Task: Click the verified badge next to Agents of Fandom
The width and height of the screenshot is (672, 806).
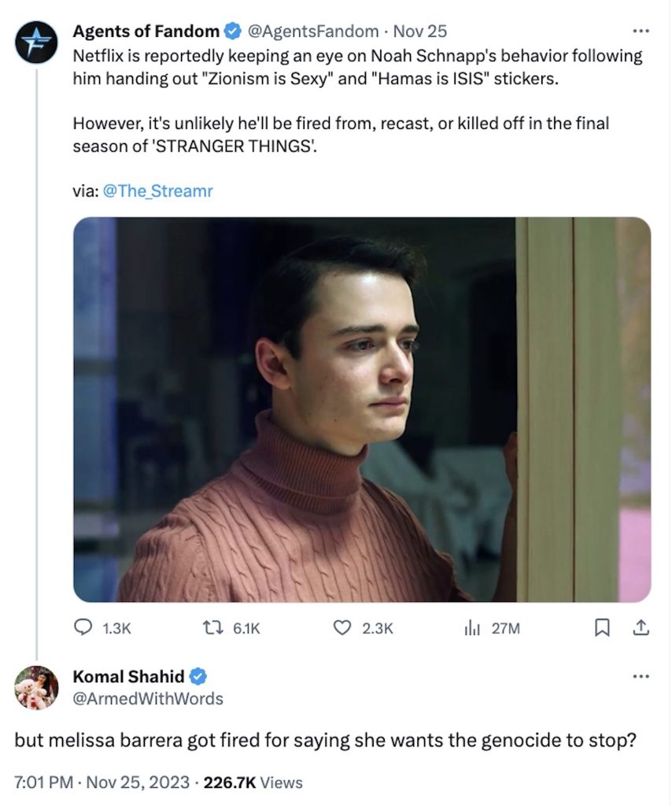Action: click(x=232, y=31)
